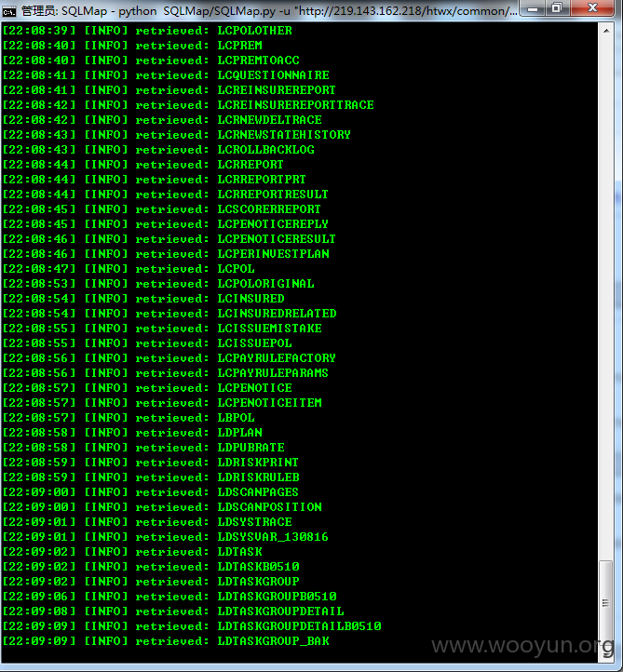This screenshot has height=672, width=623.
Task: Select the line LCPENOTICEITEM
Action: (x=162, y=403)
